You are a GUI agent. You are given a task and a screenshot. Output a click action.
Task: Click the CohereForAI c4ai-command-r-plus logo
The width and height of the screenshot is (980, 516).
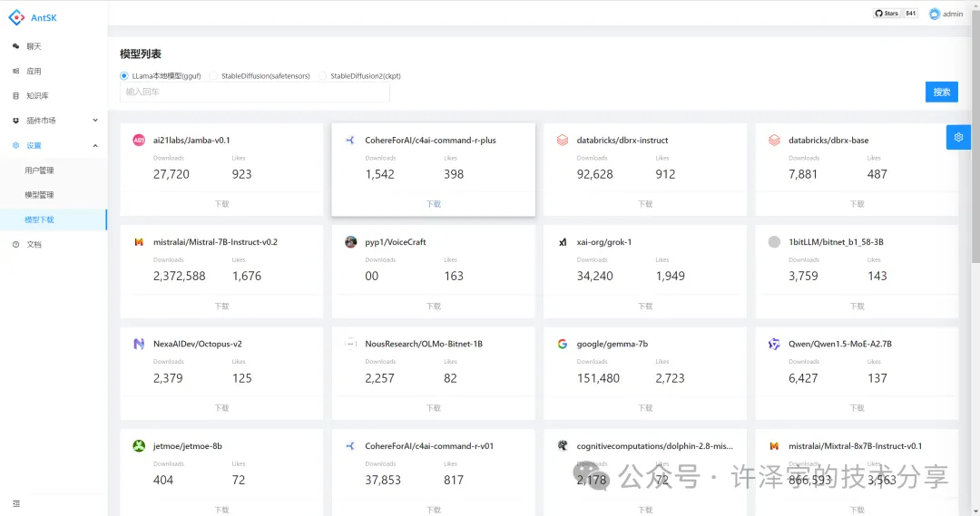[x=350, y=140]
